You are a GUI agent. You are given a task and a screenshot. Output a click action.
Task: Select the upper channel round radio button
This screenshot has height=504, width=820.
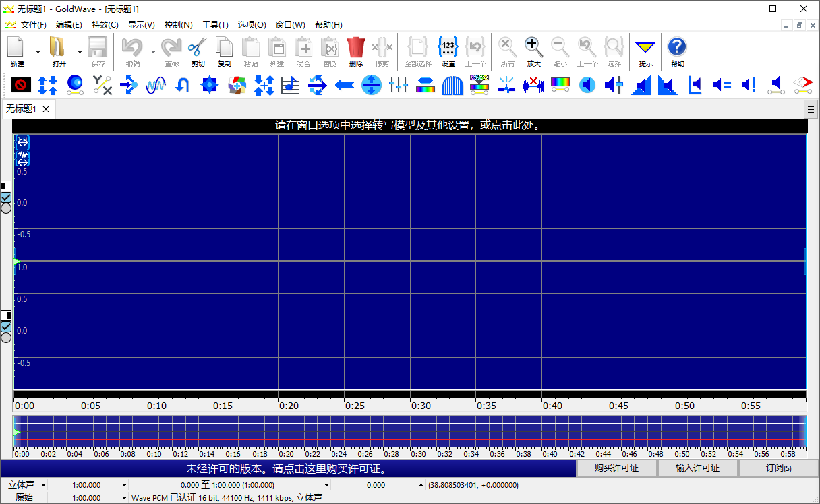click(6, 208)
